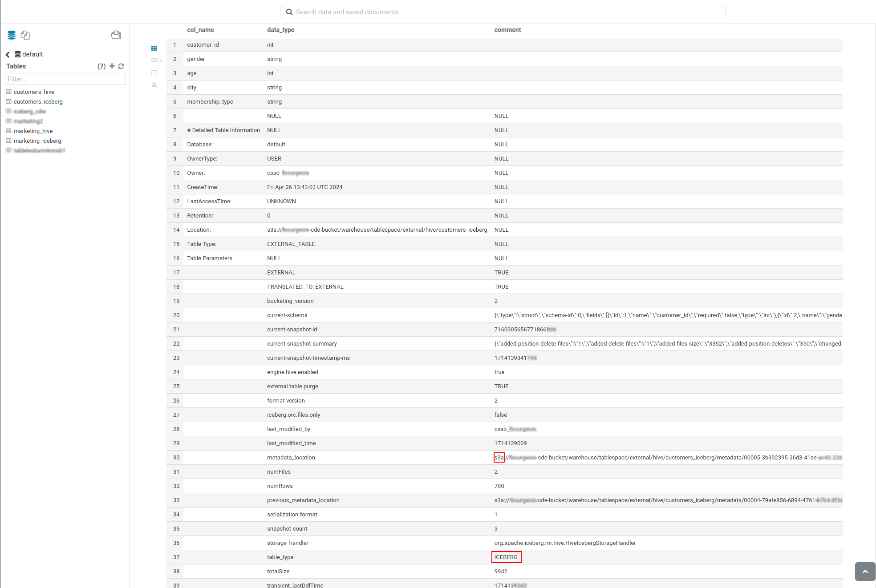Image resolution: width=876 pixels, height=588 pixels.
Task: Click the table icon beside customers_iceberg
Action: 8,101
